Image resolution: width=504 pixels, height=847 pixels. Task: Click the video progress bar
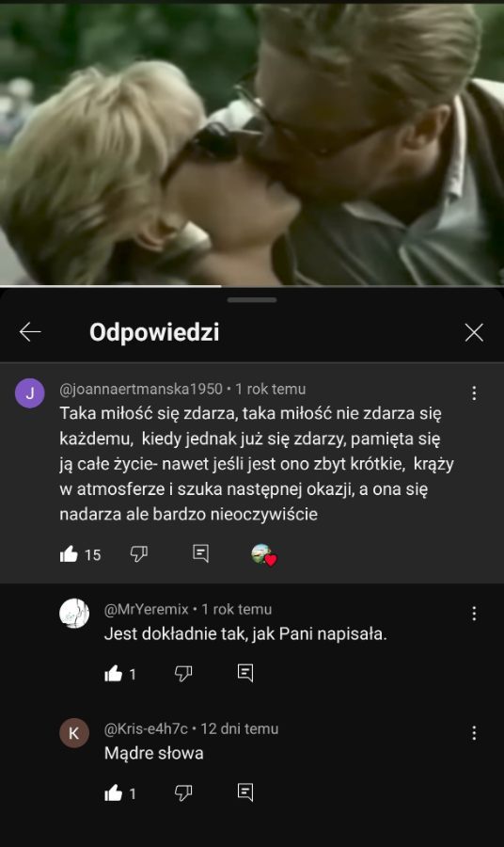click(252, 286)
